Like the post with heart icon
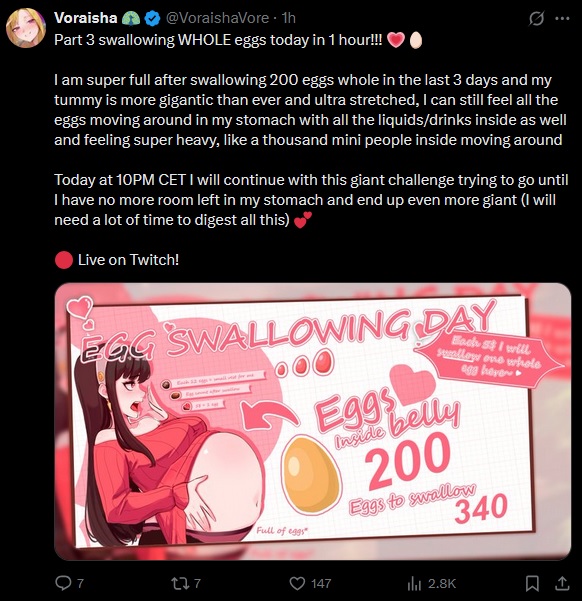582x601 pixels. (297, 583)
